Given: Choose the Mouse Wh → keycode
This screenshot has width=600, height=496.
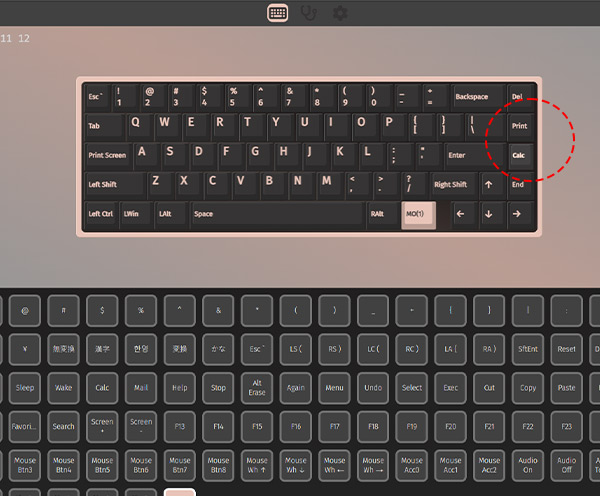Looking at the screenshot, I should [373, 465].
